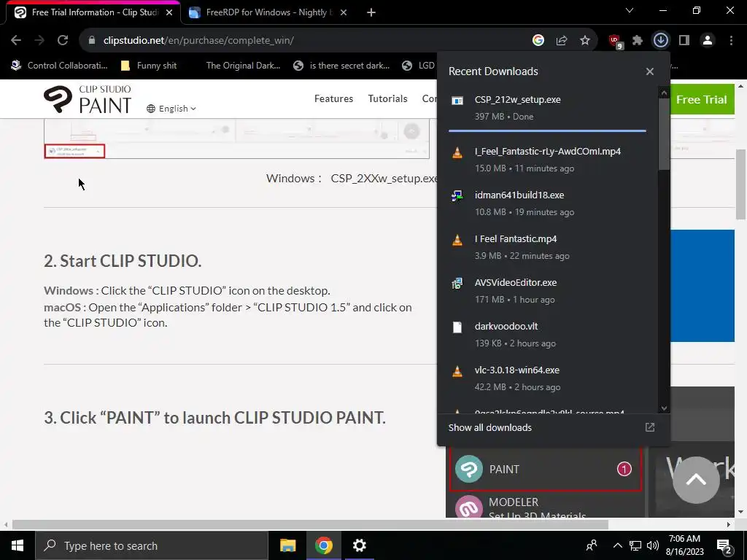Open the Funny shit bookmark folder

click(149, 65)
